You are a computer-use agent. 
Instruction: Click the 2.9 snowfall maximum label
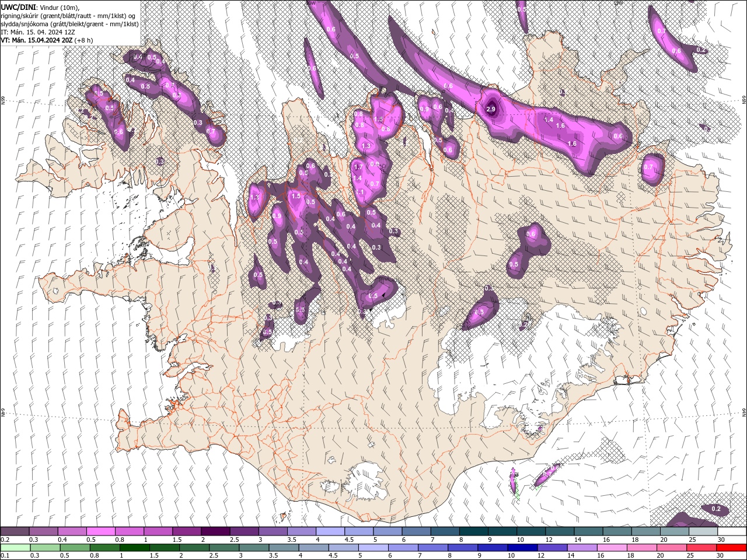tap(491, 109)
